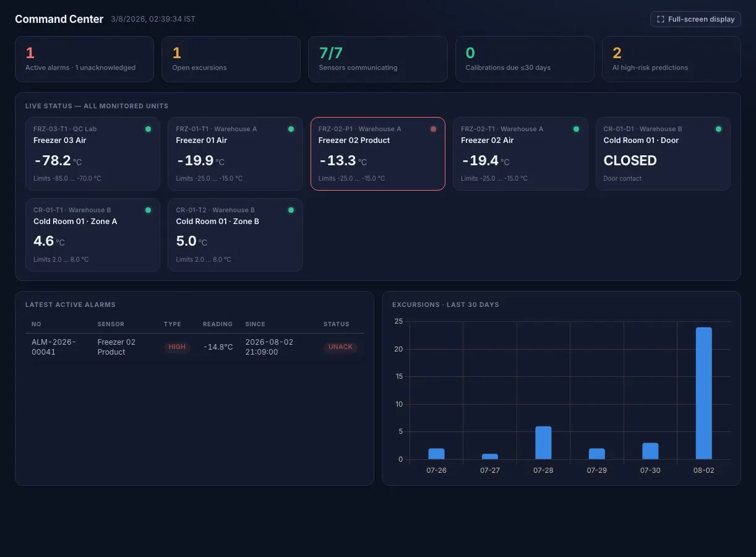Click alarm number ALM-2026-00041
This screenshot has height=557, width=756.
pos(54,347)
